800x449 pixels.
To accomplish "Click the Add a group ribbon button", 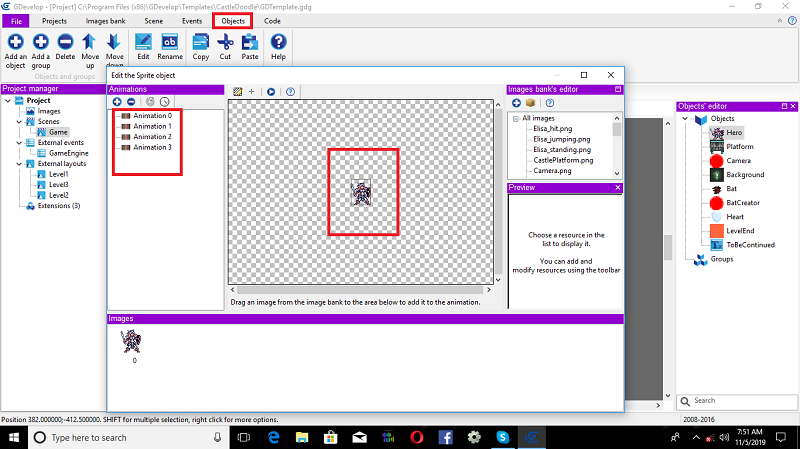I will click(x=41, y=51).
